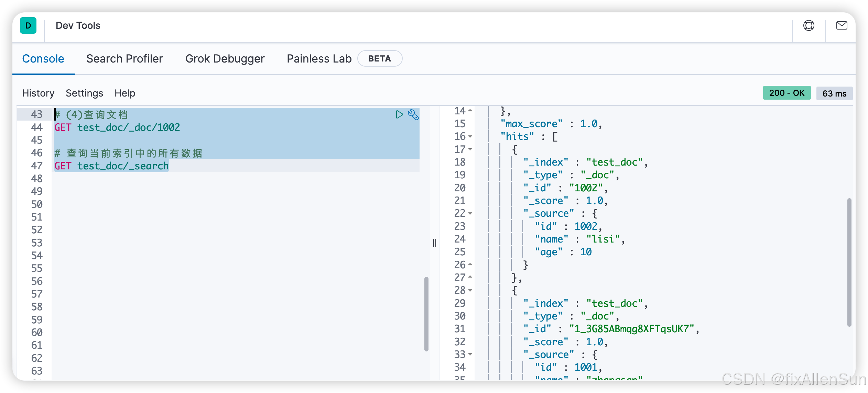868x393 pixels.
Task: Collapse the object fold at line 17
Action: [x=470, y=149]
